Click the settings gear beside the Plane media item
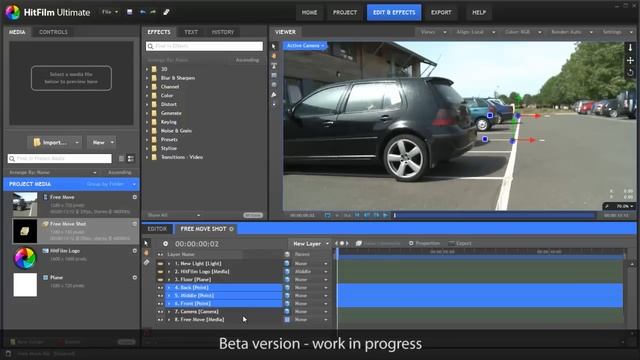Image resolution: width=640 pixels, height=360 pixels. (x=134, y=278)
